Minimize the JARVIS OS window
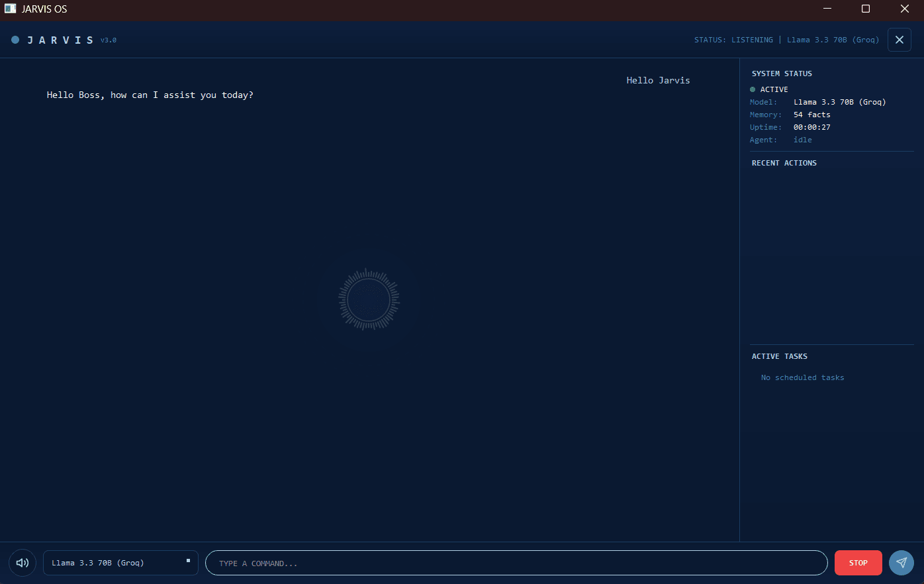The image size is (924, 584). (x=827, y=9)
